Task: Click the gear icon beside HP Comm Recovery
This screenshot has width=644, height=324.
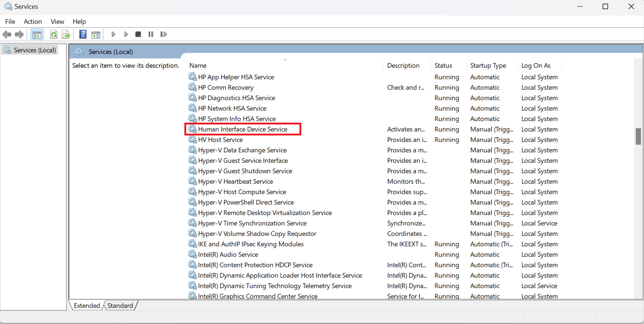Action: 192,87
